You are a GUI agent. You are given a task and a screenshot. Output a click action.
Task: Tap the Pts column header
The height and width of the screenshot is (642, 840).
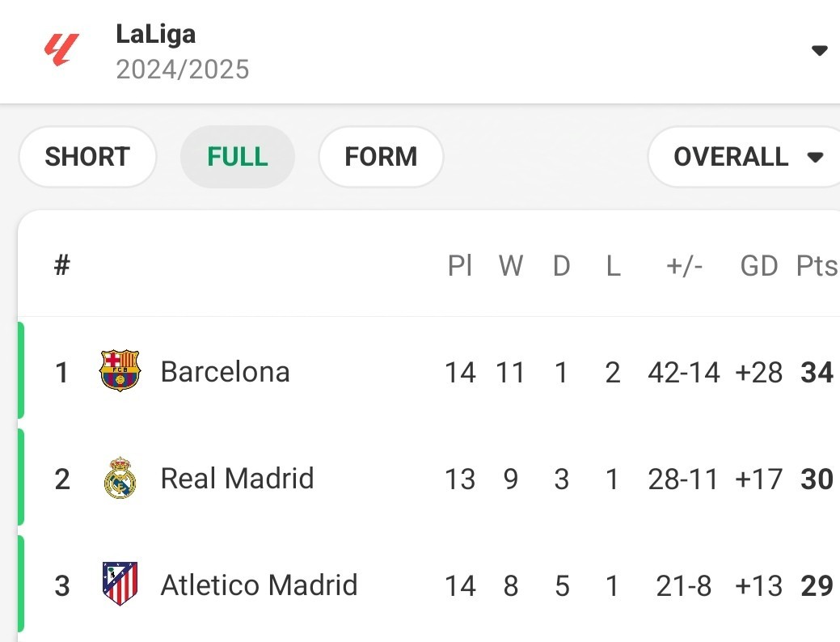pos(817,265)
